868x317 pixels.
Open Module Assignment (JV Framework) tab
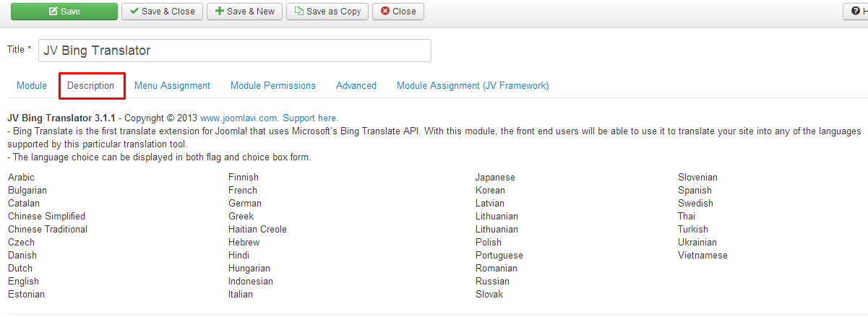pyautogui.click(x=473, y=85)
